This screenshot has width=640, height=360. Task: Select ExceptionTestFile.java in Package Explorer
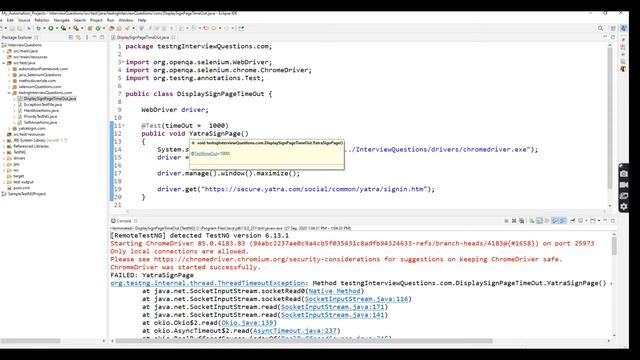tap(42, 104)
